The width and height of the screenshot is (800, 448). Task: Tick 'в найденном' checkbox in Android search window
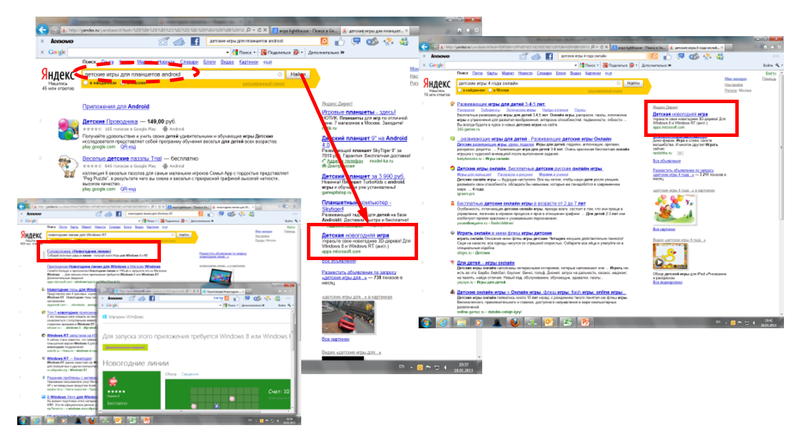(x=86, y=83)
